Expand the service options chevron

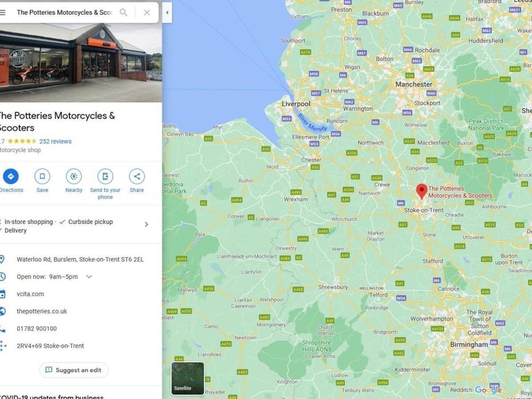point(146,224)
